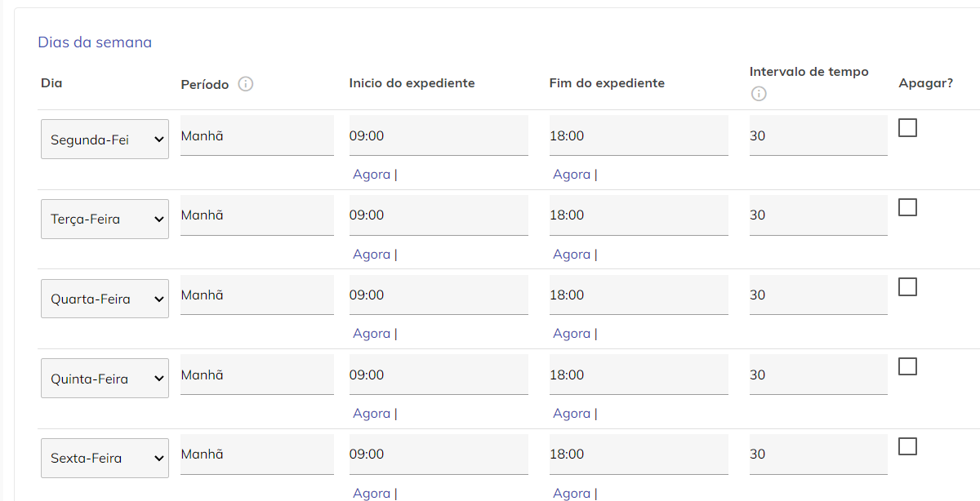Click Sexta-Feira start time field 09:00
This screenshot has width=980, height=501.
point(438,454)
